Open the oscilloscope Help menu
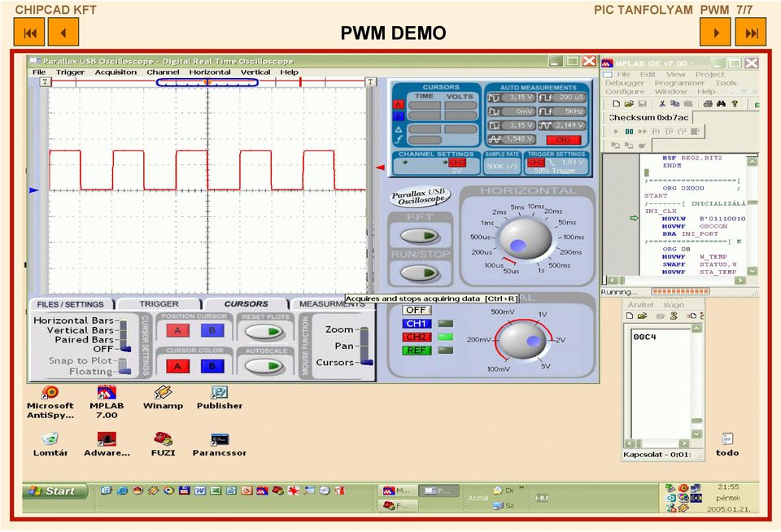The image size is (781, 532). click(289, 72)
